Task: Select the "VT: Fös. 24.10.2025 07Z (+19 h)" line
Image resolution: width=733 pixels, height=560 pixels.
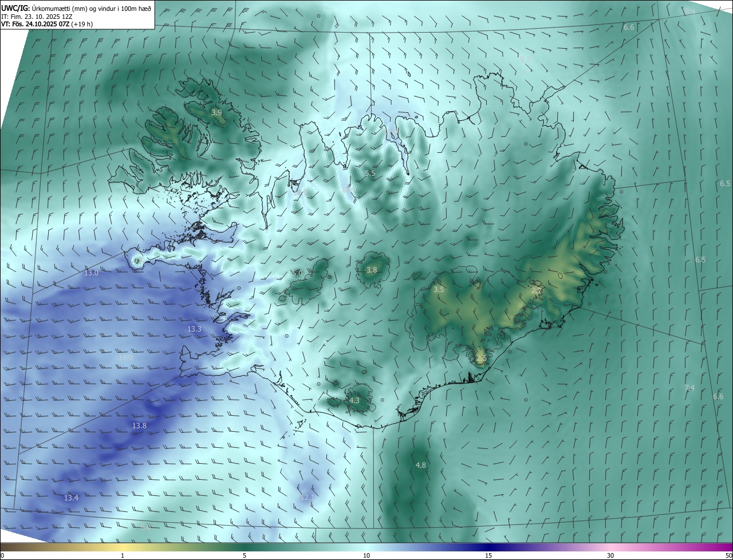Action: tap(47, 24)
